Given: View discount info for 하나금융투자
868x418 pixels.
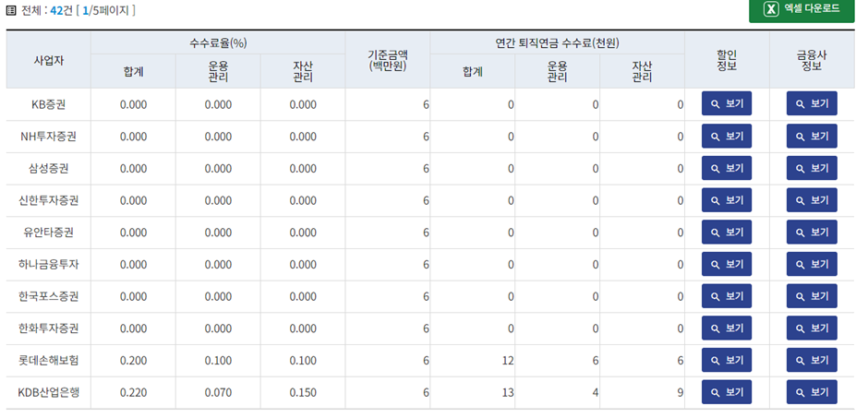Looking at the screenshot, I should click(x=727, y=264).
